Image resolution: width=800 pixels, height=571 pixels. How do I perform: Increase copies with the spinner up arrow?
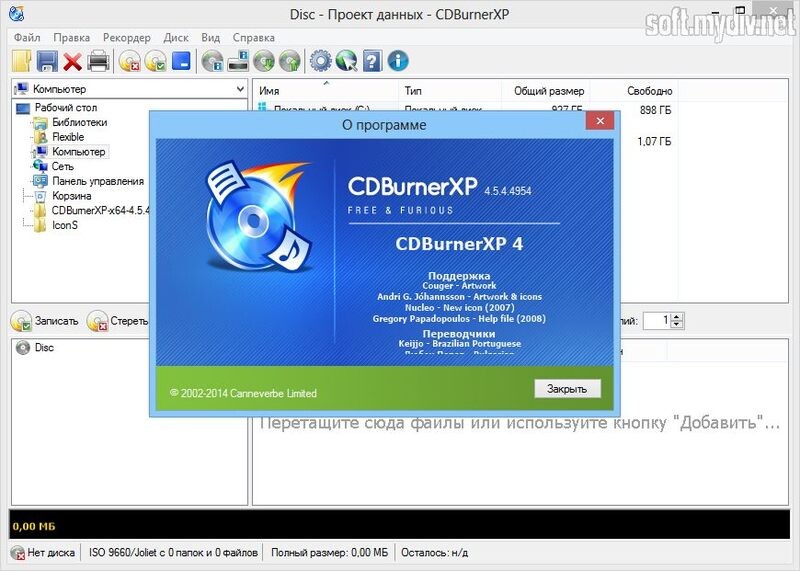[x=677, y=317]
